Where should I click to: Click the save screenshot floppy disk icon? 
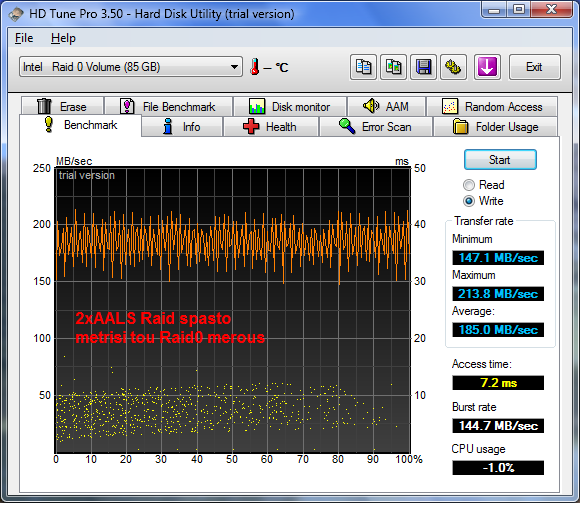(x=423, y=67)
